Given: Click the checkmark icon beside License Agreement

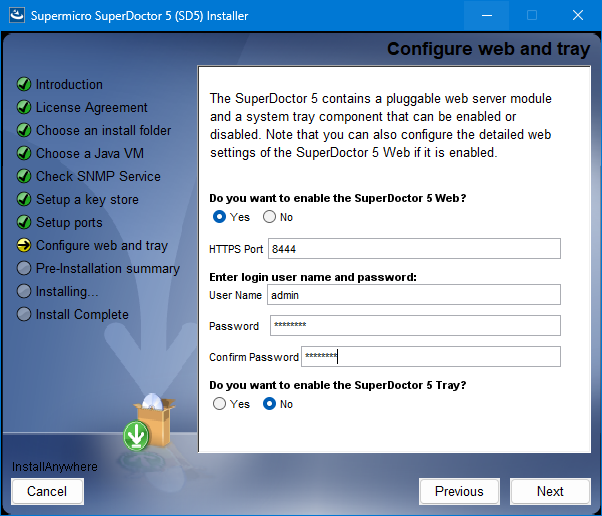Looking at the screenshot, I should pyautogui.click(x=24, y=107).
